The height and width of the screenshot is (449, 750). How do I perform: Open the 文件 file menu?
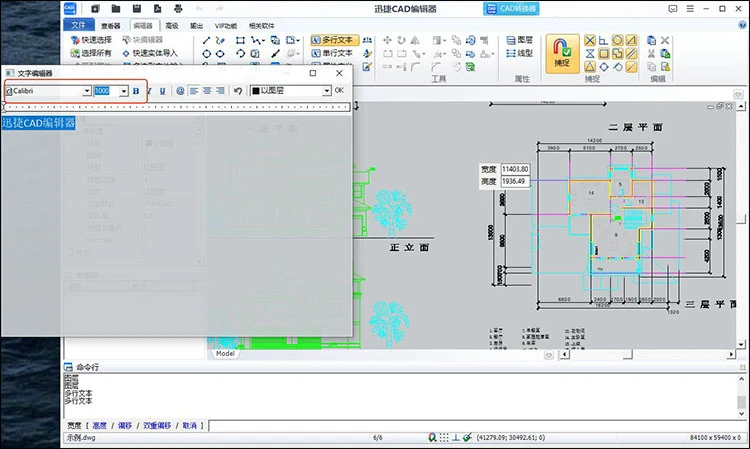[78, 25]
